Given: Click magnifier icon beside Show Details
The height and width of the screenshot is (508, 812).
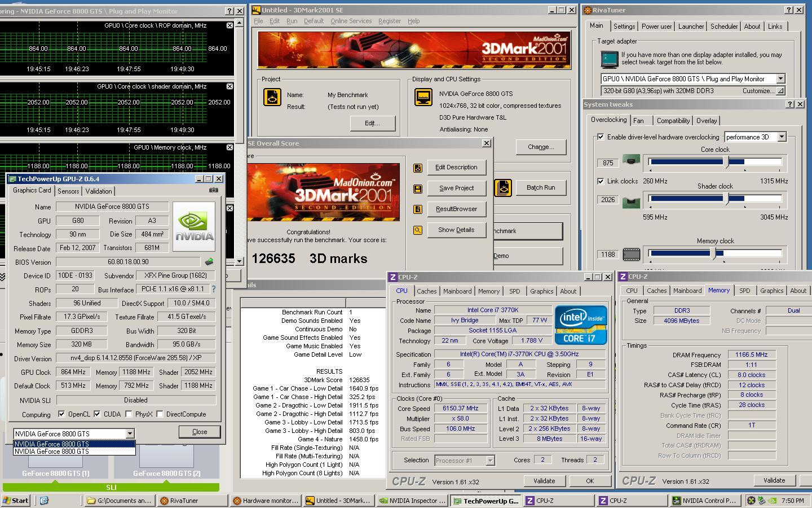Looking at the screenshot, I should coord(418,230).
